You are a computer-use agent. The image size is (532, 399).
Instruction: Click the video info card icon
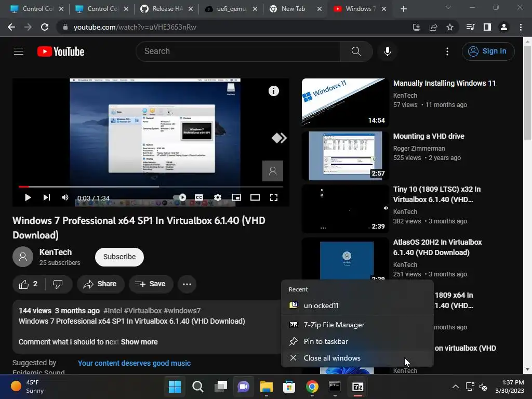[273, 91]
